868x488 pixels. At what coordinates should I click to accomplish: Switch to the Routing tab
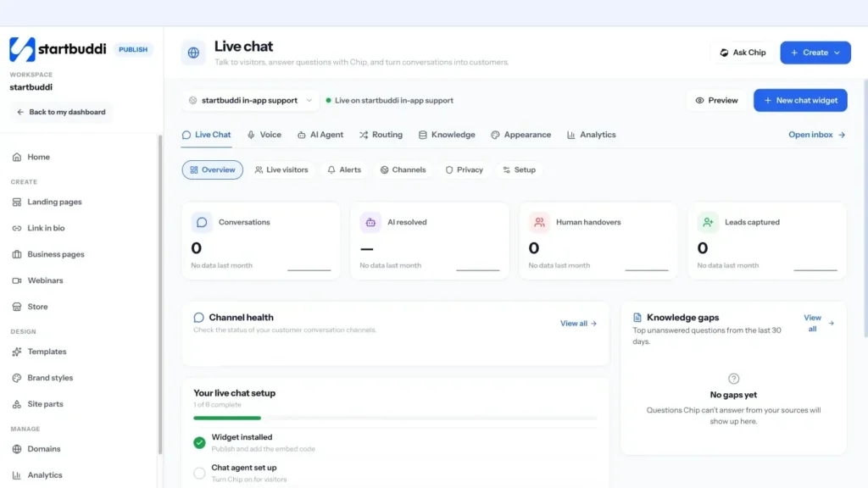pyautogui.click(x=381, y=135)
